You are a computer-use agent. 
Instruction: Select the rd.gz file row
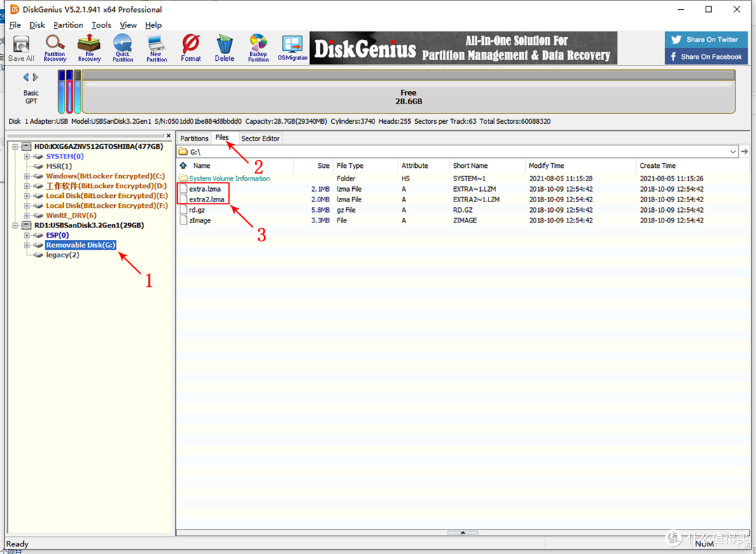[x=463, y=210]
